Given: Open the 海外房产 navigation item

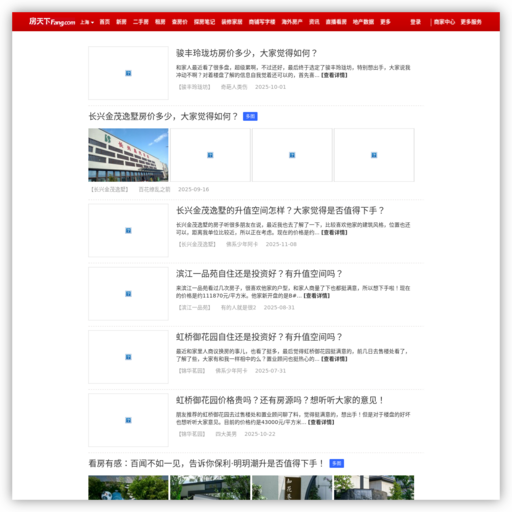Looking at the screenshot, I should point(292,22).
